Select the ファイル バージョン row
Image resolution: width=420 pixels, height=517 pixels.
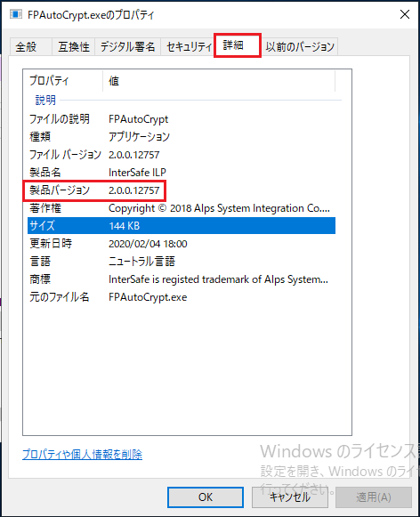(x=182, y=155)
